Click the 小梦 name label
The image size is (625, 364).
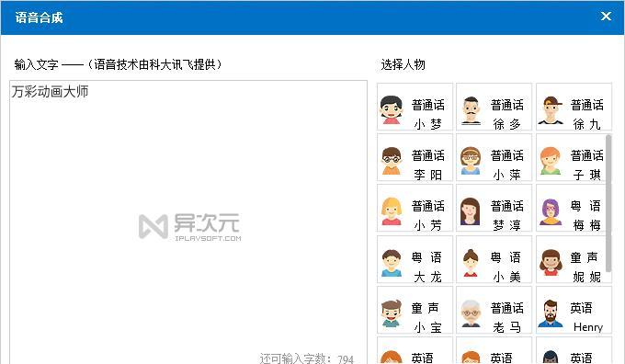pos(427,124)
